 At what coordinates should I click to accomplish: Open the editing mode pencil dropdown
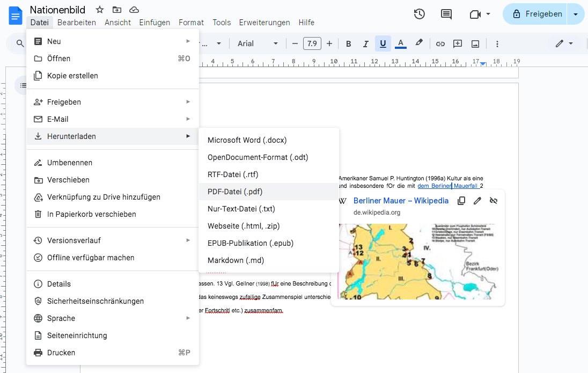coord(564,43)
